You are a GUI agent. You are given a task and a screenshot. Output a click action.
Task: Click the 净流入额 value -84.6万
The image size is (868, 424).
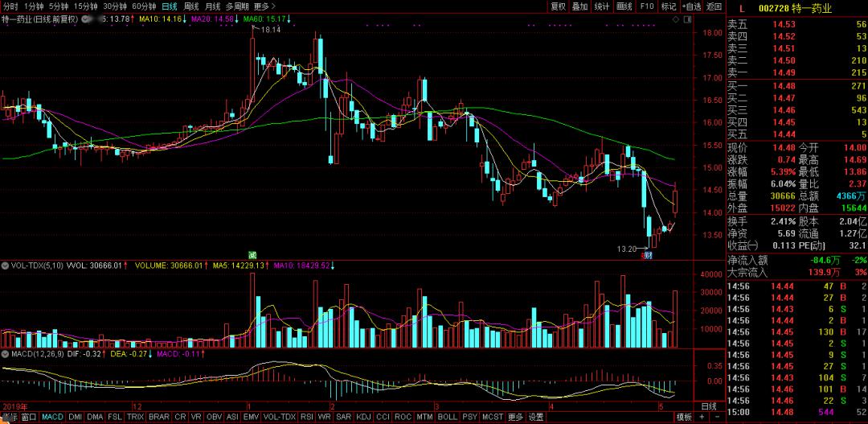[825, 260]
